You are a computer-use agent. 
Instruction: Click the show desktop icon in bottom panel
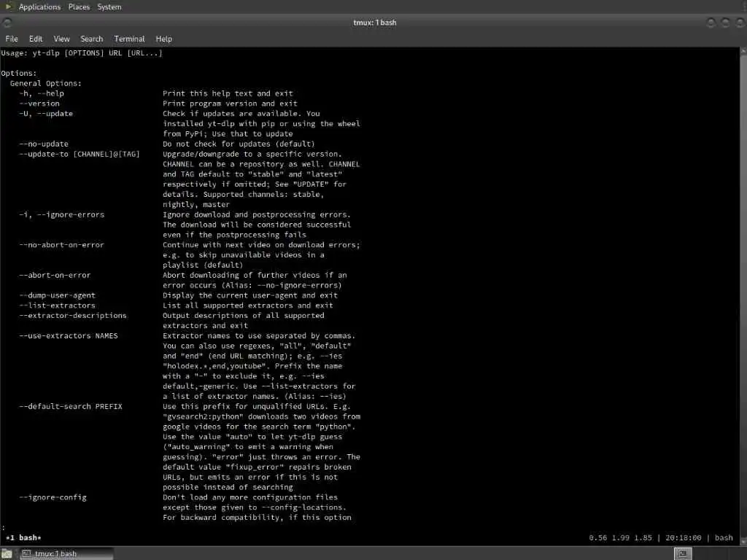7,553
